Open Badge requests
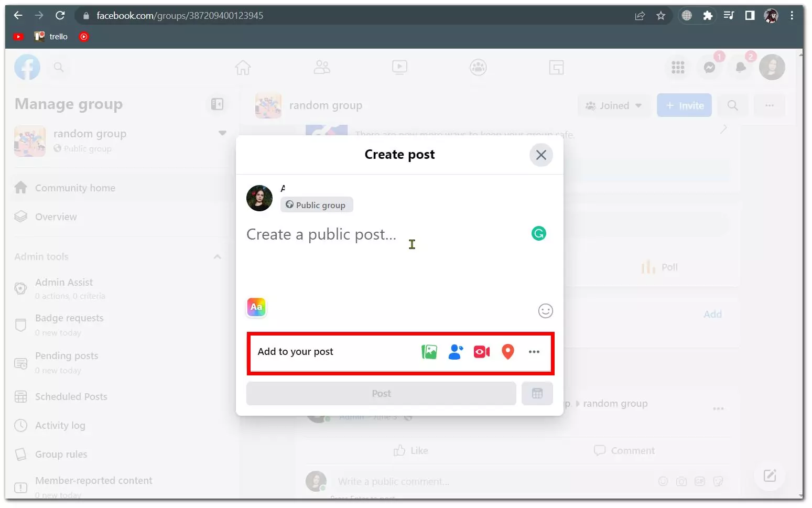Image resolution: width=812 pixels, height=508 pixels. click(x=120, y=325)
